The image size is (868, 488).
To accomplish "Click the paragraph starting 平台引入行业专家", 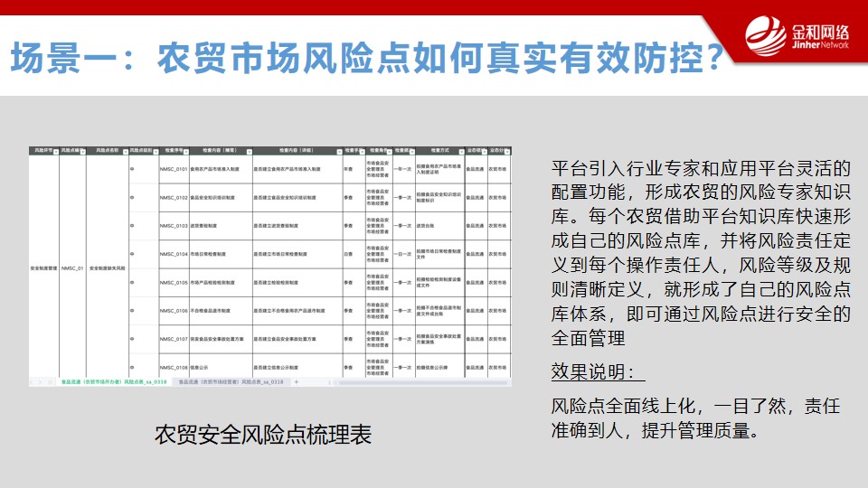I will (700, 252).
